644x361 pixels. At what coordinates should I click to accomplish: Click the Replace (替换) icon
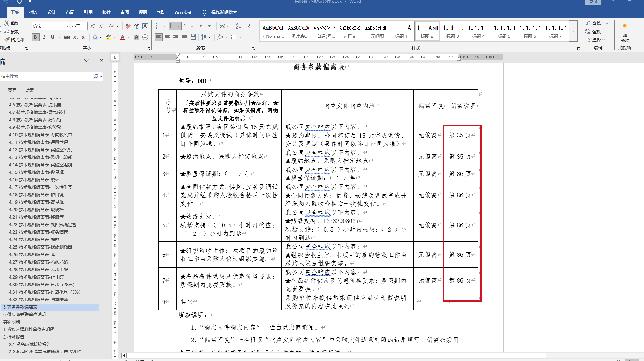(x=593, y=31)
